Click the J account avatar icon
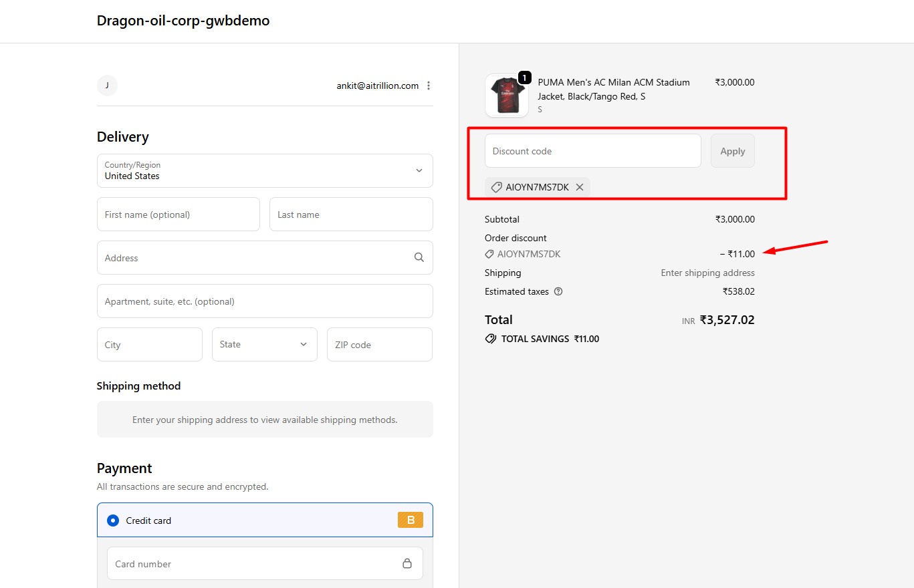Screen dimensions: 914x588 tap(107, 86)
